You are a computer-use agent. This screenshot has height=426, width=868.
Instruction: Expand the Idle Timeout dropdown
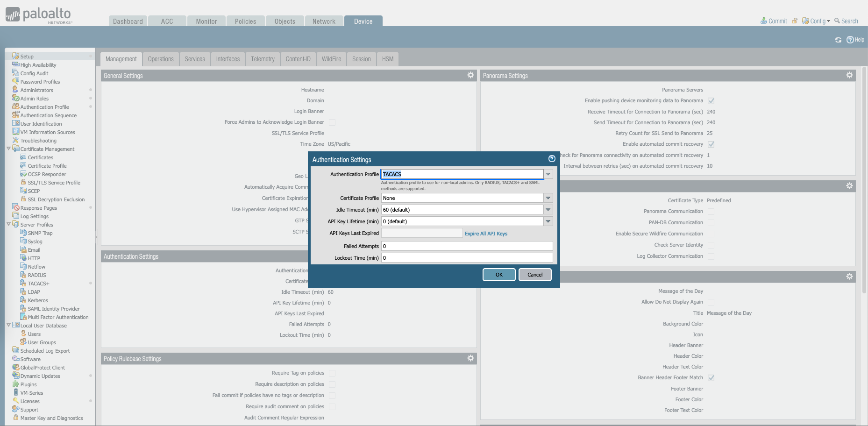click(x=548, y=210)
